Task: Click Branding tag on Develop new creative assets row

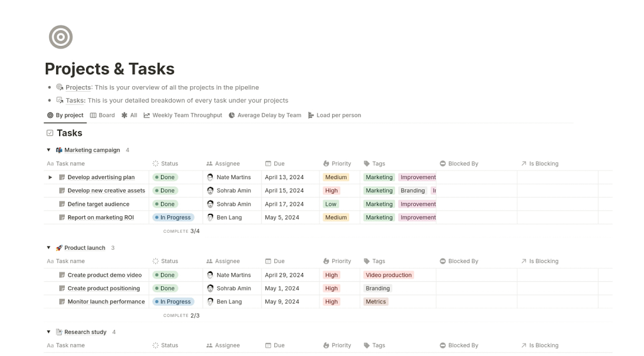Action: [413, 191]
